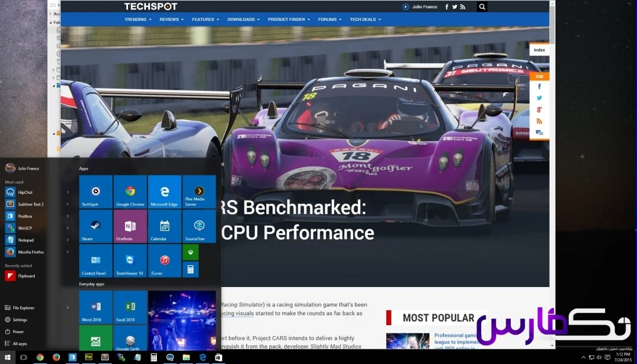Open the Google Earth tile
The height and width of the screenshot is (364, 637).
point(130,338)
